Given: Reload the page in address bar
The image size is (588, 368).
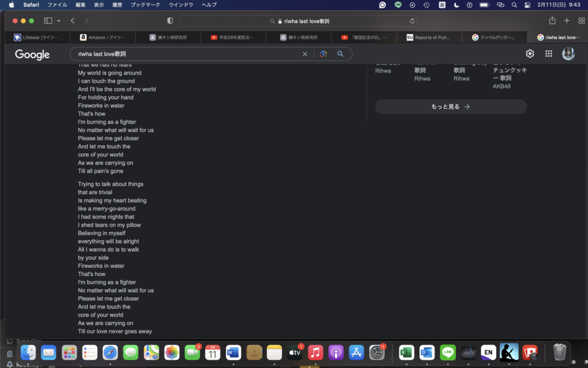Looking at the screenshot, I should click(412, 21).
